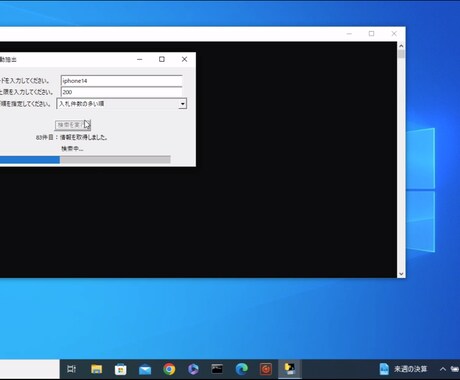Open the Command Prompt taskbar icon

(217, 369)
